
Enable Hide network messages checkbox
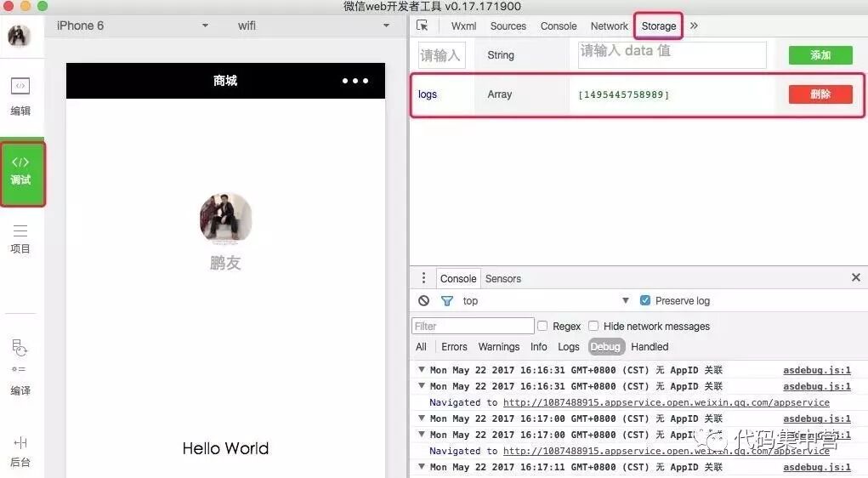(x=593, y=326)
